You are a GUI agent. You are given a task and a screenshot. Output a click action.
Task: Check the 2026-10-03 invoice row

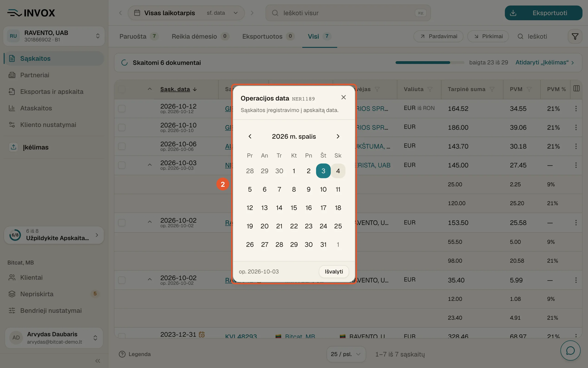coord(122,165)
